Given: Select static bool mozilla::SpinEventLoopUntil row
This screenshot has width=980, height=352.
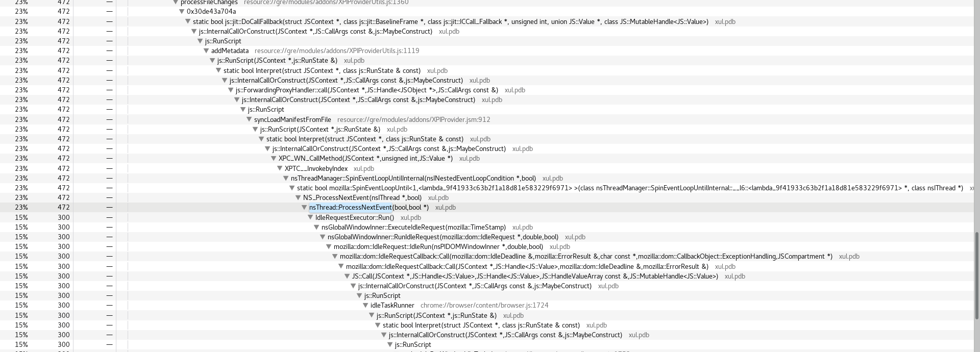Looking at the screenshot, I should tap(486, 188).
